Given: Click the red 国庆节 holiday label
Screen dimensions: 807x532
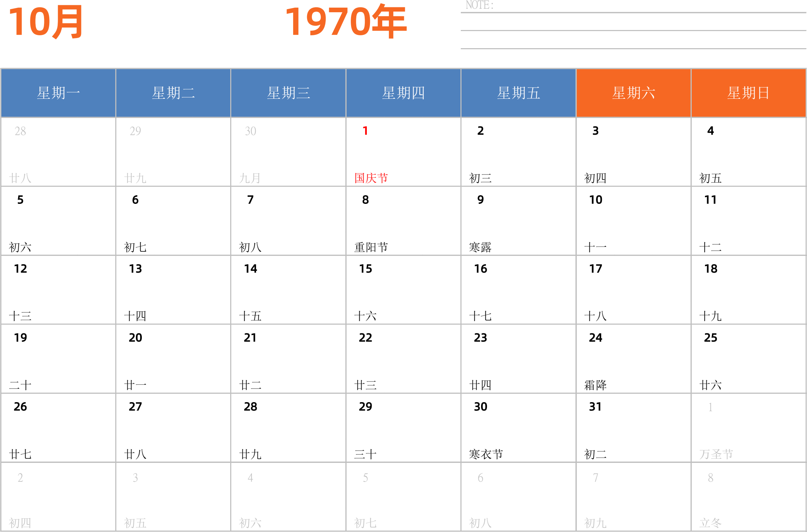Looking at the screenshot, I should tap(371, 178).
